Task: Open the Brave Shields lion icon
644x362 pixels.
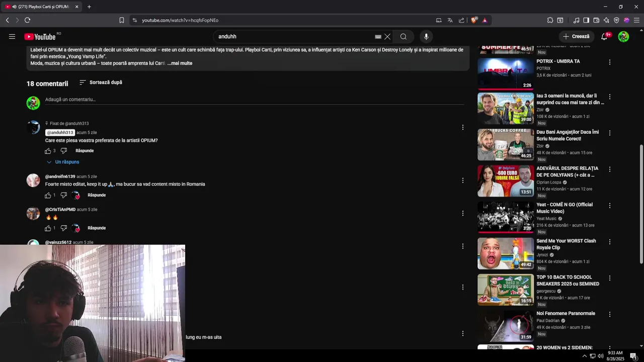Action: pos(474,20)
